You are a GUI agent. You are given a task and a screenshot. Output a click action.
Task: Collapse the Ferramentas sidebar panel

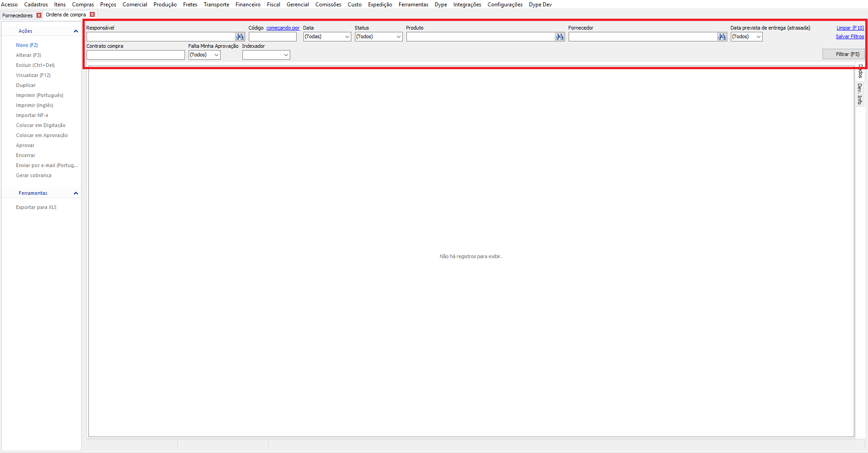tap(76, 193)
